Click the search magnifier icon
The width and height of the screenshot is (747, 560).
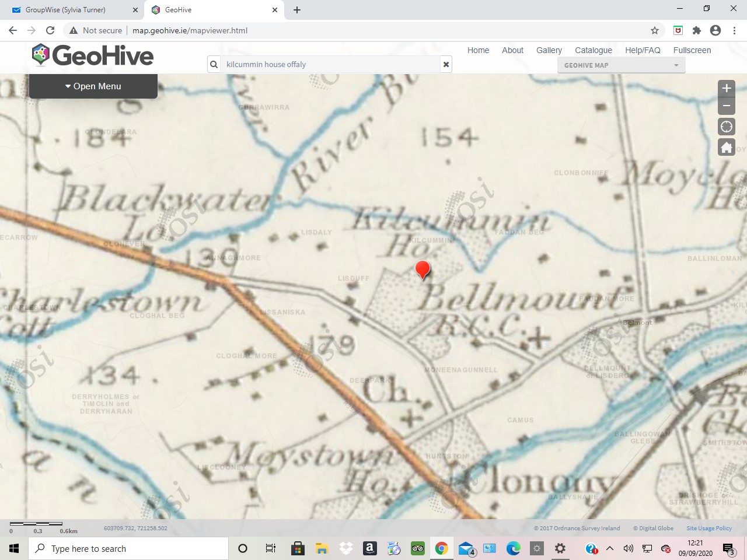[x=214, y=64]
